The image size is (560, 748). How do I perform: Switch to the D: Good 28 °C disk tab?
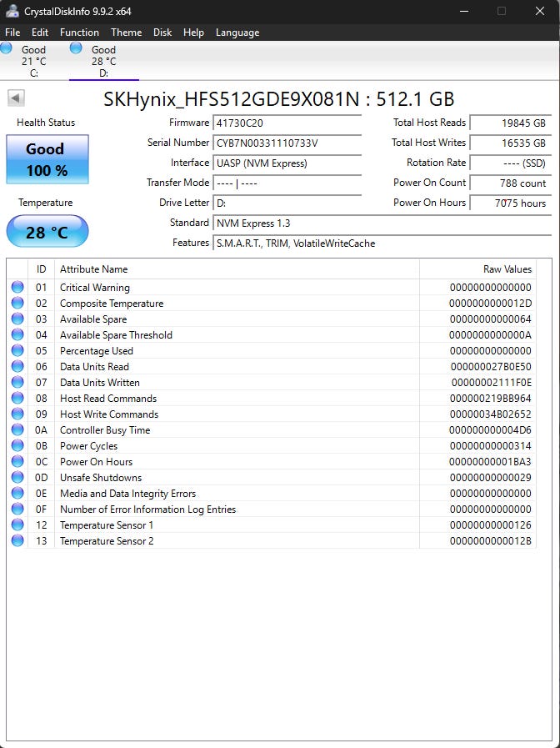(x=104, y=61)
